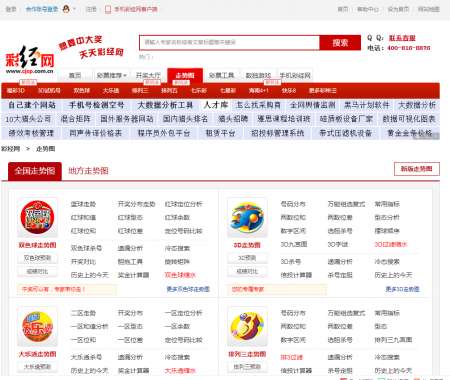Open the 大乐透 lottery logo thumbnail
The image size is (450, 380).
point(37,326)
